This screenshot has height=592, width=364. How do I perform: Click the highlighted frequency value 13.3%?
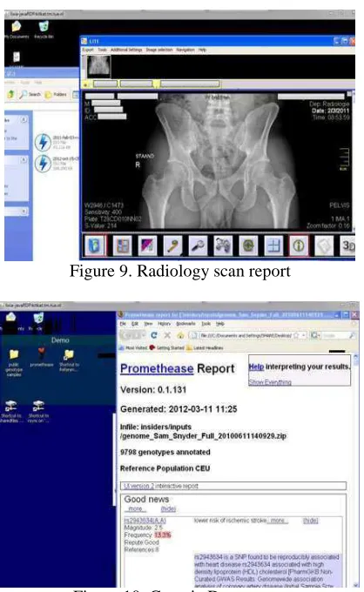coord(162,535)
